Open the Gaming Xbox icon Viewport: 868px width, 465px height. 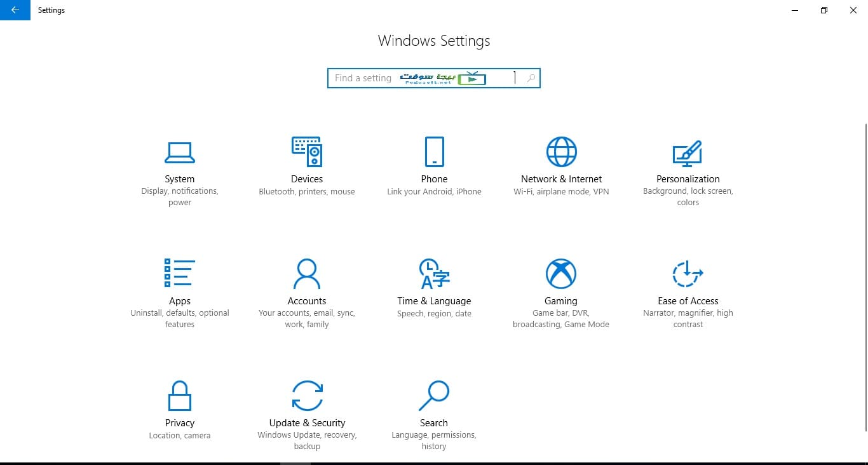coord(561,274)
